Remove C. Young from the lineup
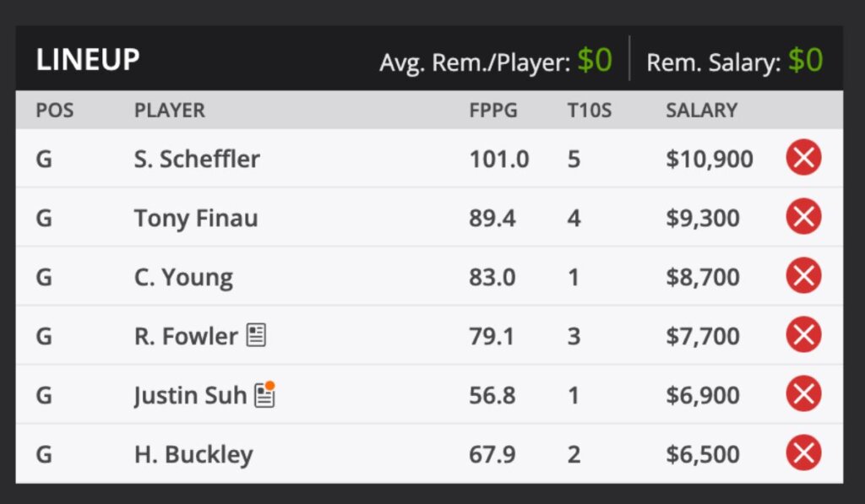This screenshot has height=504, width=865. click(803, 276)
